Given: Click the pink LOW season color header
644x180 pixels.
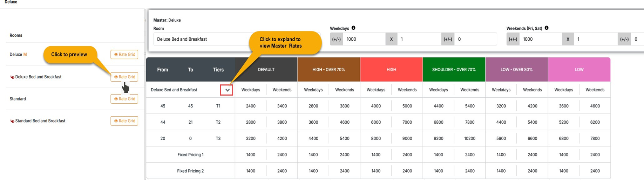Looking at the screenshot, I should [579, 70].
